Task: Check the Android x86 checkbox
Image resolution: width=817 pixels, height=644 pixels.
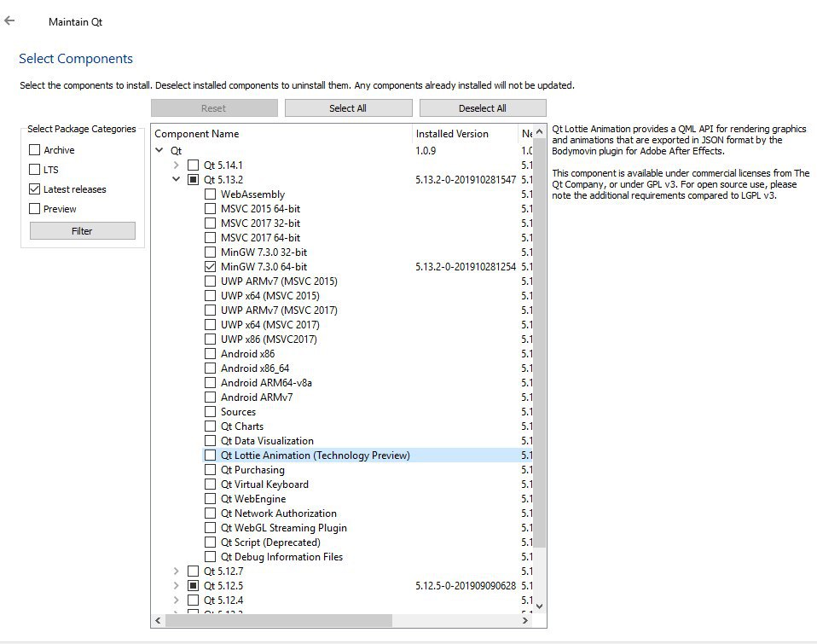Action: click(x=210, y=354)
